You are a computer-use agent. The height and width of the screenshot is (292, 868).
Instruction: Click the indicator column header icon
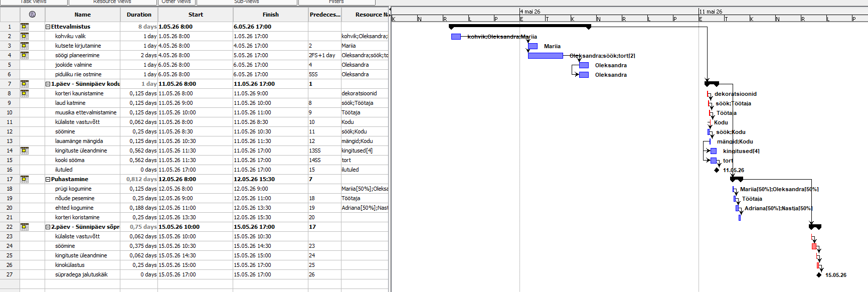32,15
